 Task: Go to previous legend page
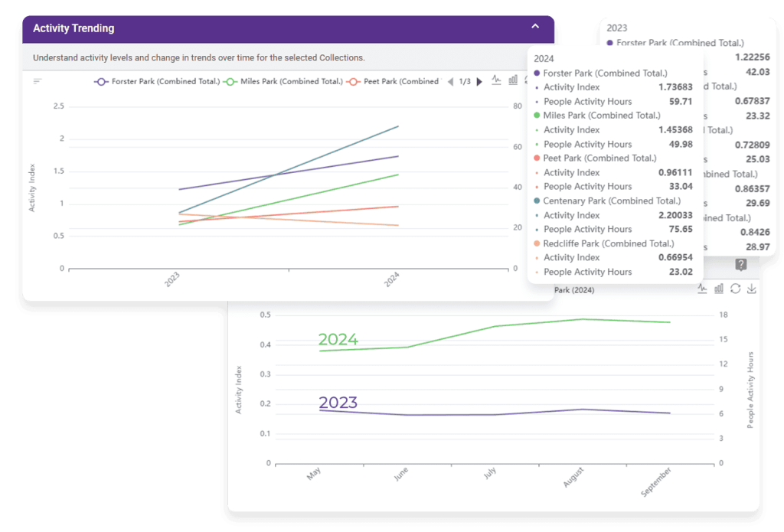(450, 82)
